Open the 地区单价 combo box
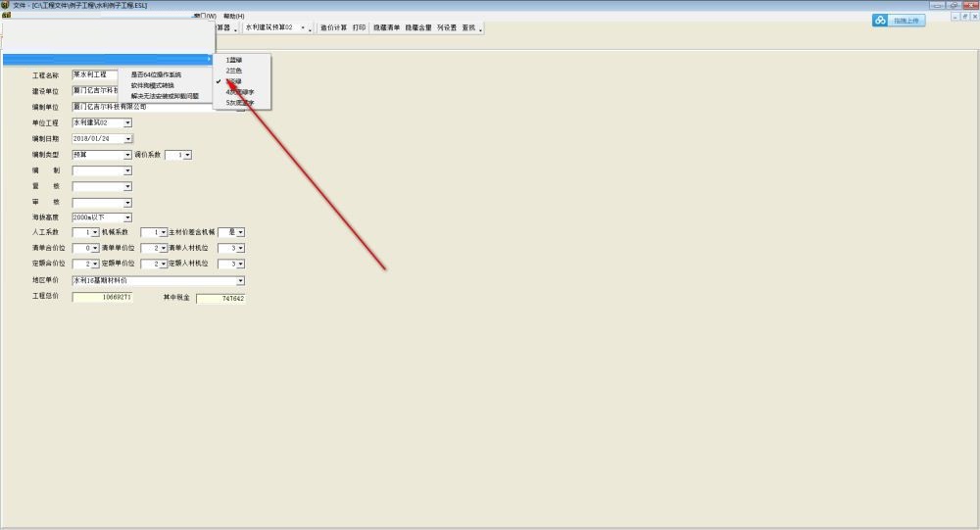 (240, 280)
